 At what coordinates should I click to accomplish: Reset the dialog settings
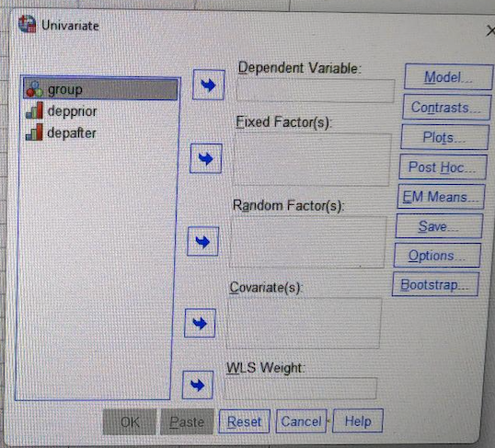coord(244,421)
